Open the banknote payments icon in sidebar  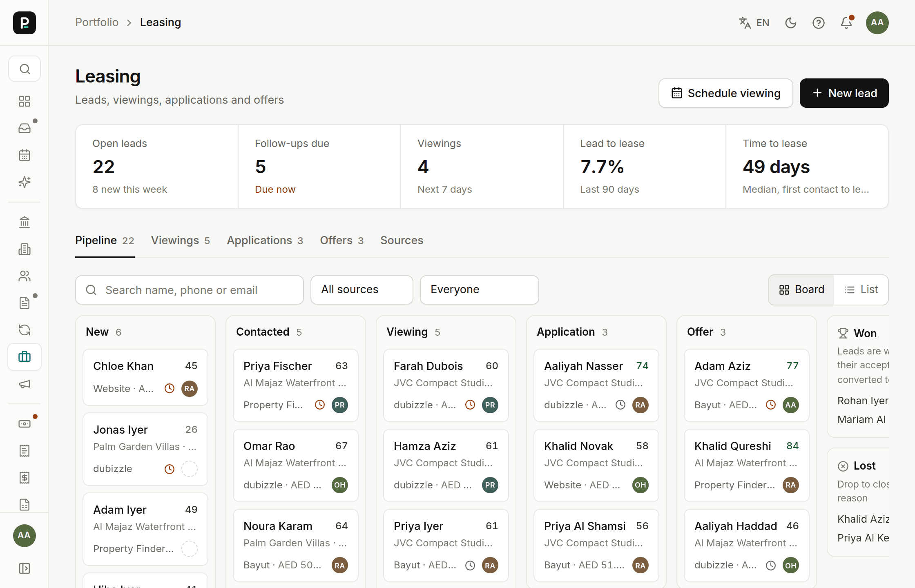click(x=25, y=424)
